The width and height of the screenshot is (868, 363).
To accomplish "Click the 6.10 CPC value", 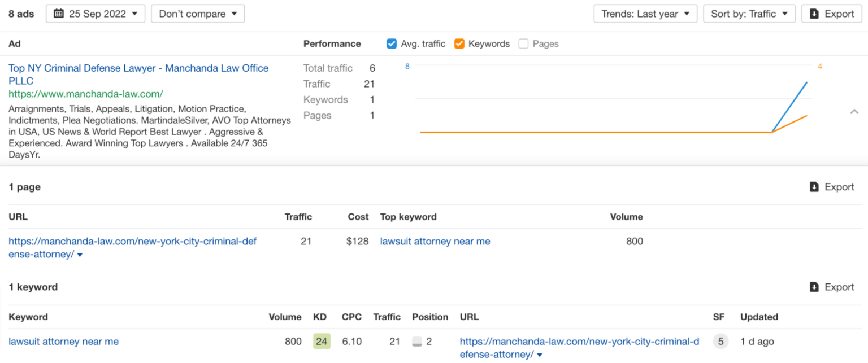I will tap(352, 341).
